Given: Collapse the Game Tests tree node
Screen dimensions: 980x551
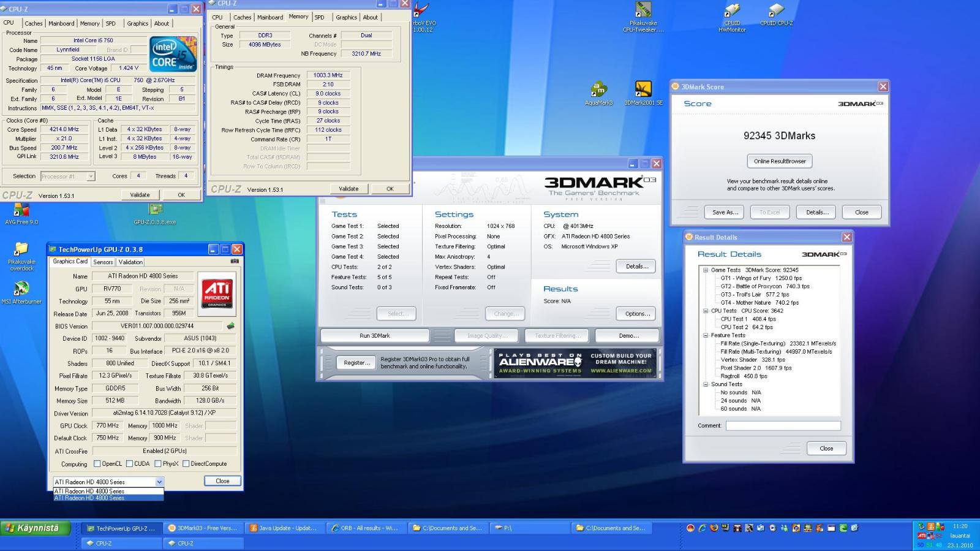Looking at the screenshot, I should (706, 270).
